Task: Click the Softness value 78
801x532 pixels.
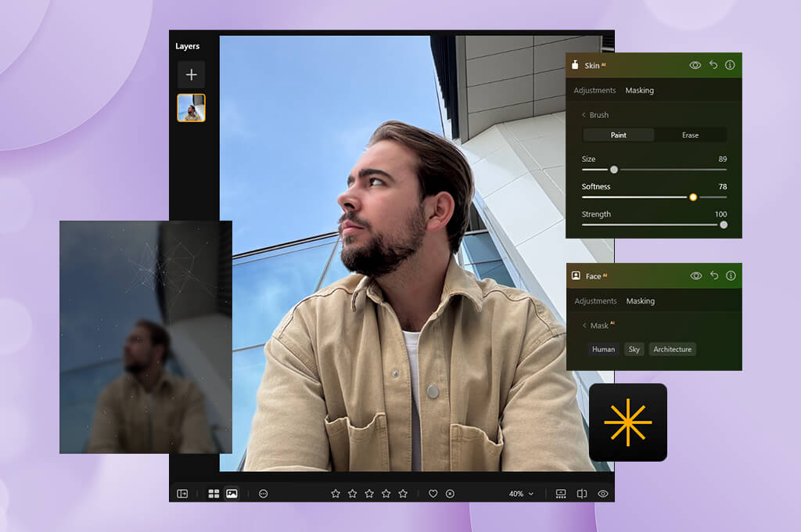Action: click(x=722, y=186)
